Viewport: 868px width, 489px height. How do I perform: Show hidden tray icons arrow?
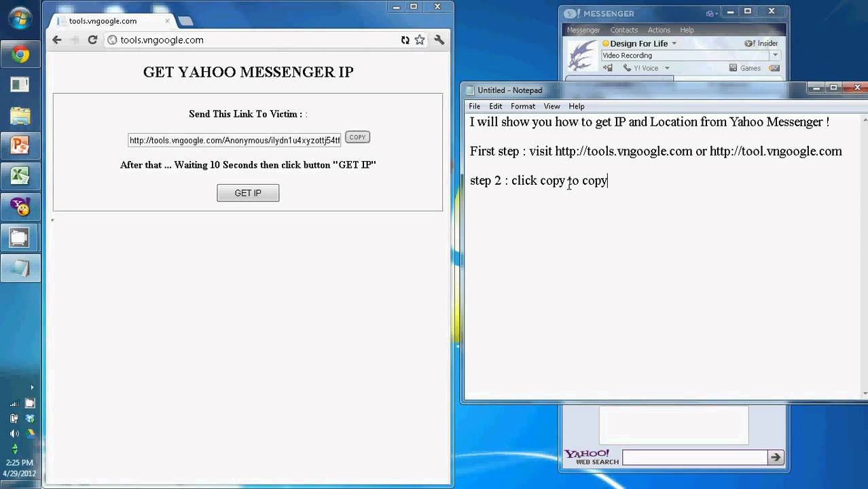click(x=31, y=388)
